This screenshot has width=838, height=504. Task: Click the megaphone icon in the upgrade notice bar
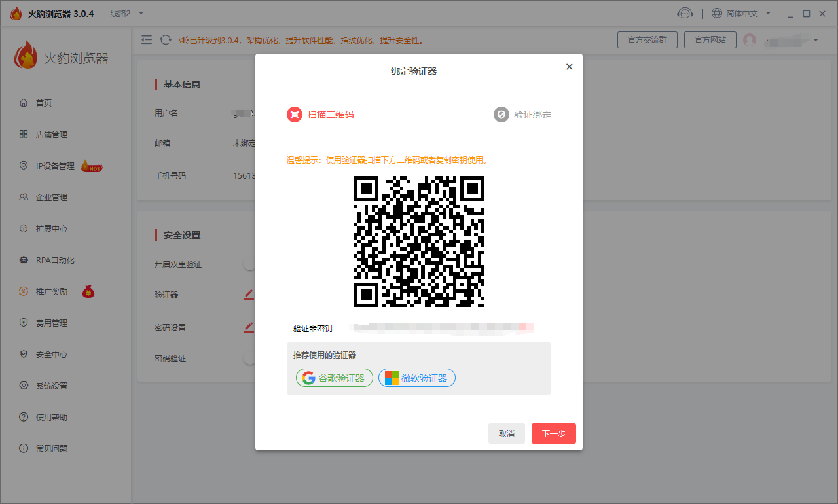[184, 40]
